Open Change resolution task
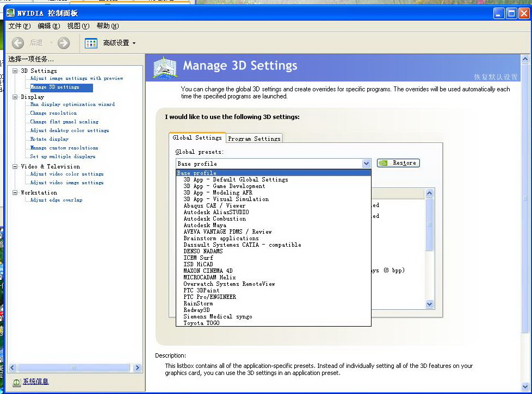Screen dimensions: 532x394 pos(53,113)
